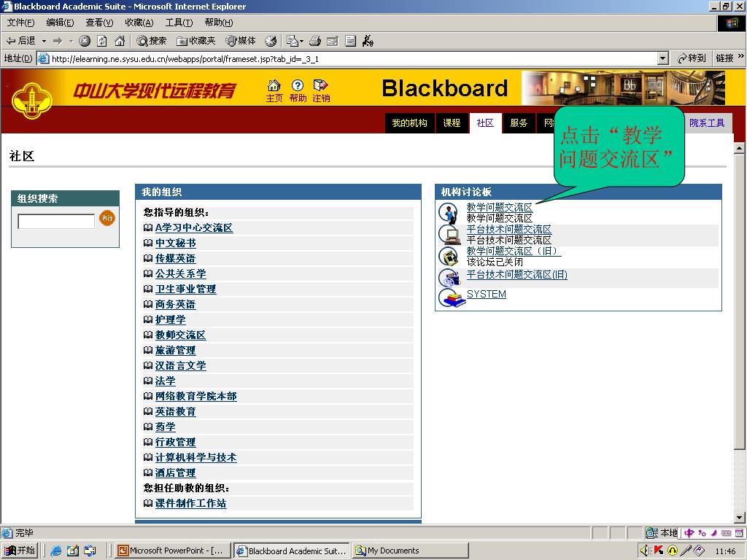The width and height of the screenshot is (747, 560).
Task: Refresh the page using the Refresh icon
Action: (102, 41)
